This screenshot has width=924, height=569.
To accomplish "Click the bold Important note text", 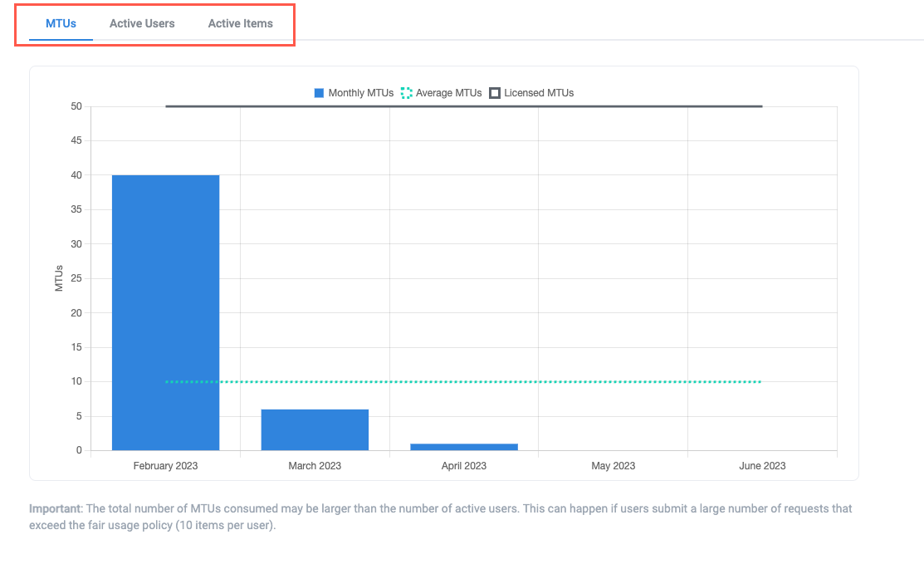I will (x=55, y=508).
